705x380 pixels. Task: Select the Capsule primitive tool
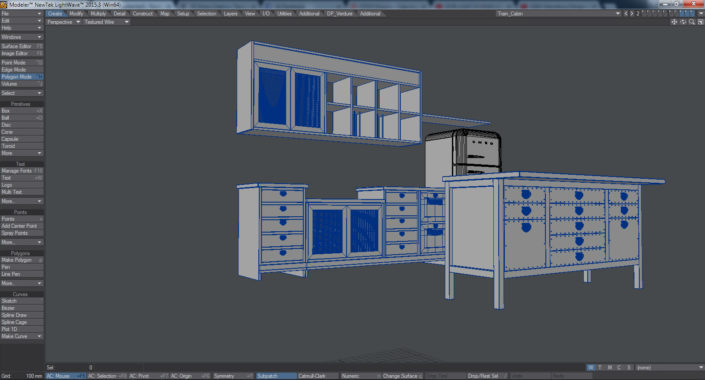click(22, 139)
